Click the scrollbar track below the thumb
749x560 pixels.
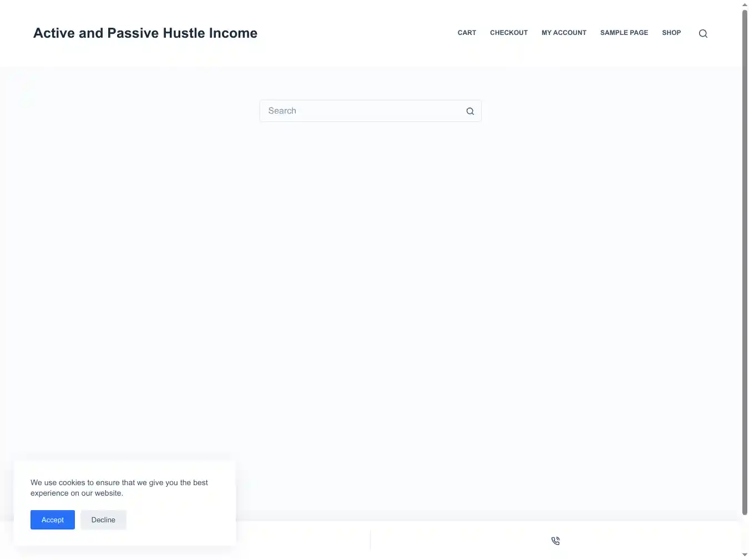[x=745, y=532]
